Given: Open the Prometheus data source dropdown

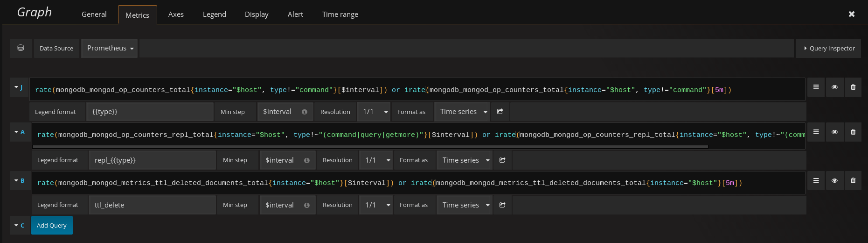Looking at the screenshot, I should point(110,48).
